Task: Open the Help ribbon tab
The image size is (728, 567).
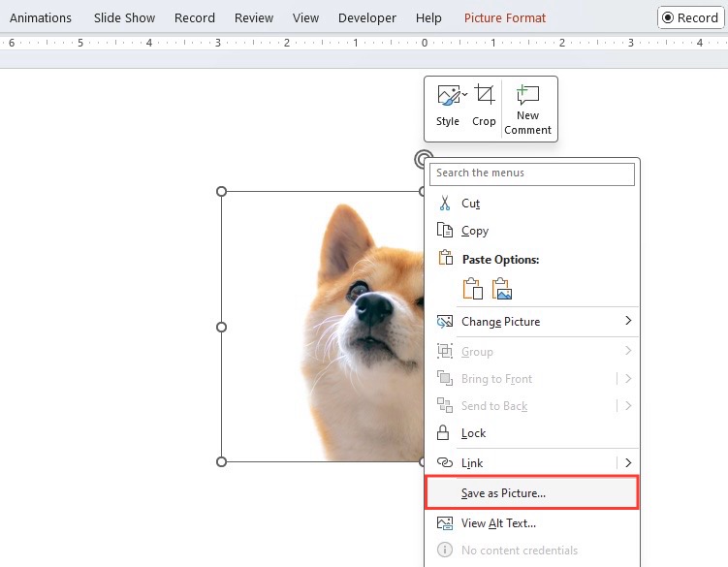Action: (x=428, y=17)
